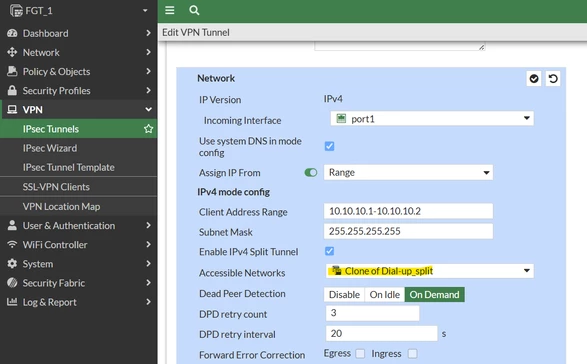
Task: Confirm Network section with checkmark icon
Action: [x=534, y=79]
